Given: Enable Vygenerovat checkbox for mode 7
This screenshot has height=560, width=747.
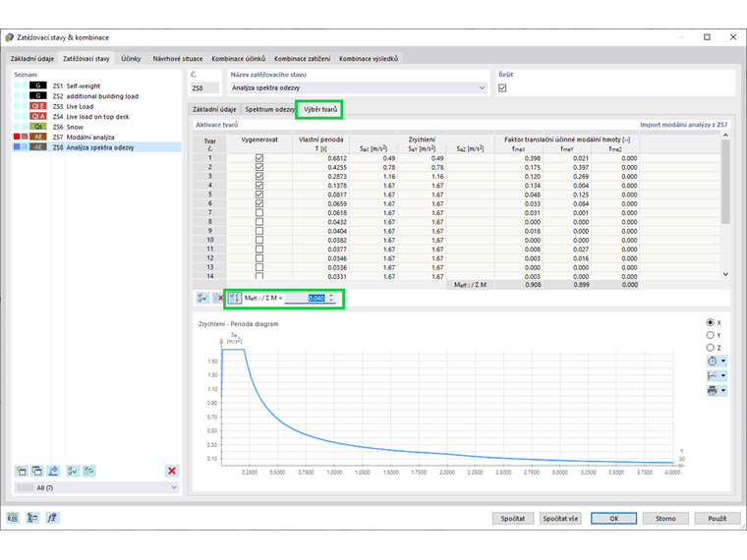Looking at the screenshot, I should pos(259,212).
